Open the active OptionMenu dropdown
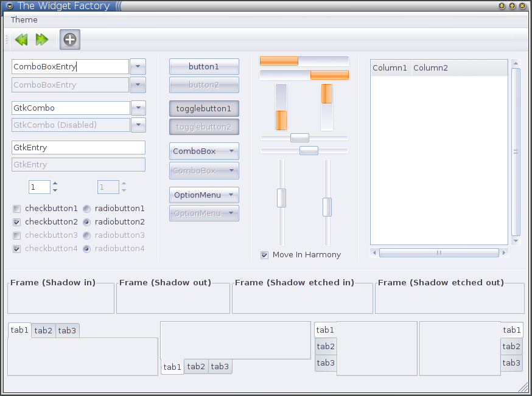532x396 pixels. pos(204,195)
